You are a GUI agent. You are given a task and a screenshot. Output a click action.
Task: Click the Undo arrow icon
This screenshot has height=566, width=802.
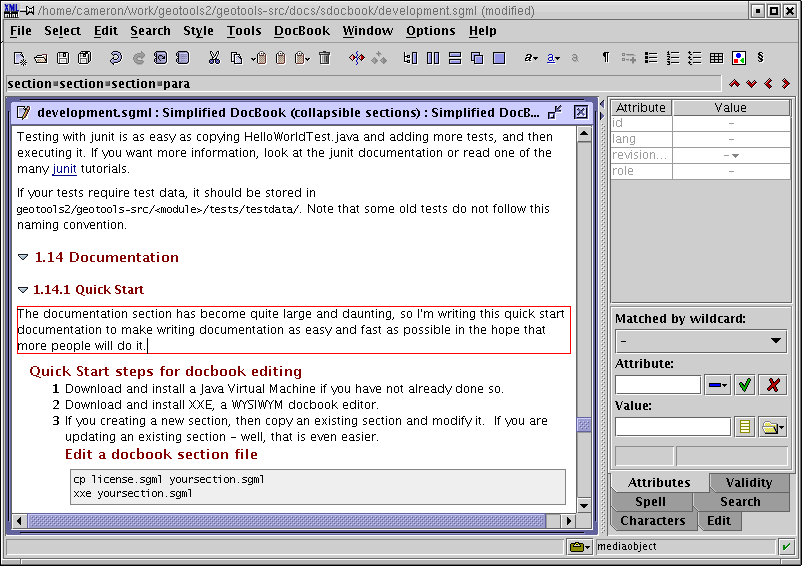coord(116,58)
